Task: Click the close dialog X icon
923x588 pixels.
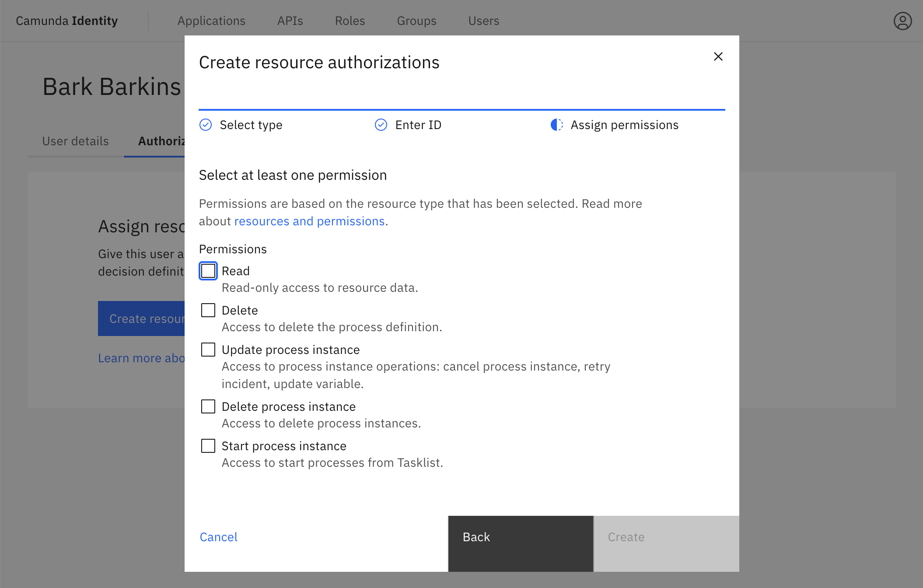Action: (x=718, y=56)
